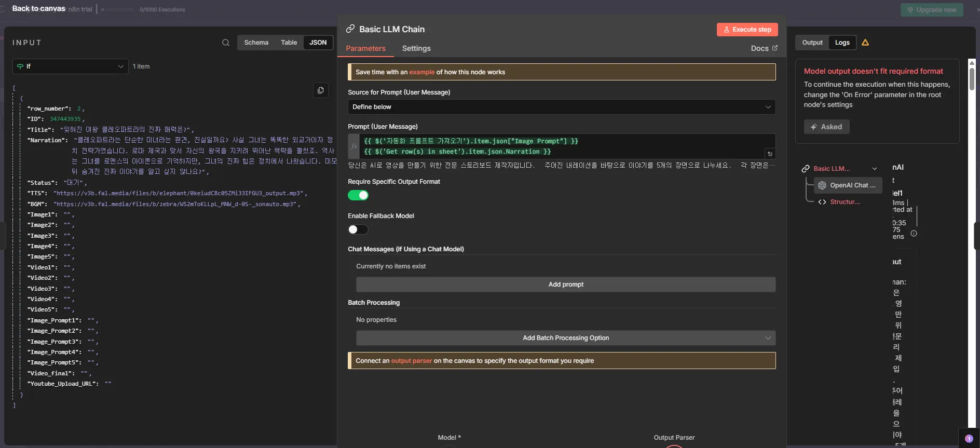The image size is (980, 448).
Task: Select the OpenAI Chat ... log entry
Action: click(848, 185)
